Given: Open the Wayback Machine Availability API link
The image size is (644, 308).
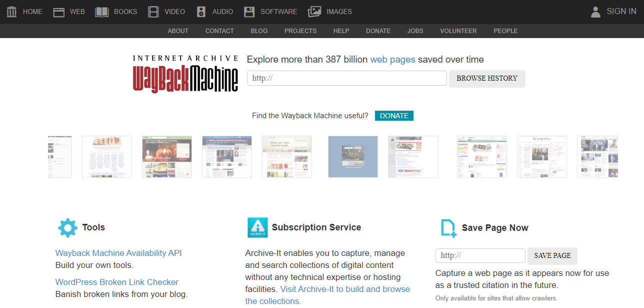Looking at the screenshot, I should pos(118,253).
